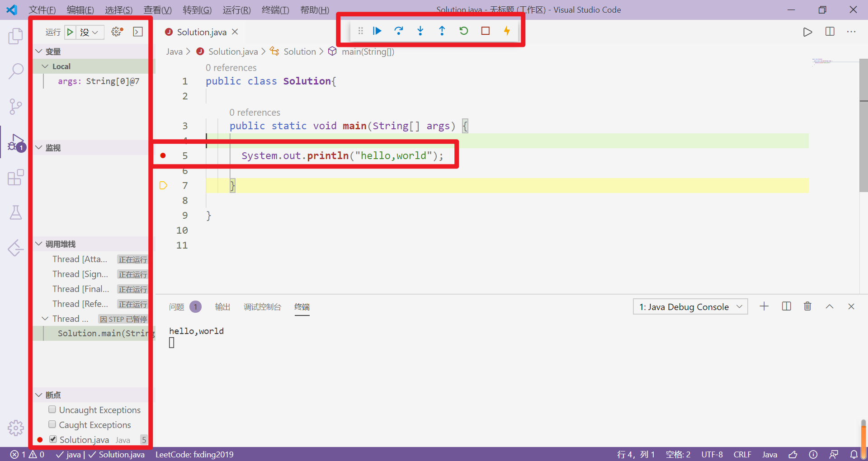The height and width of the screenshot is (461, 868).
Task: Click the Solution breadcrumb class item
Action: point(300,52)
